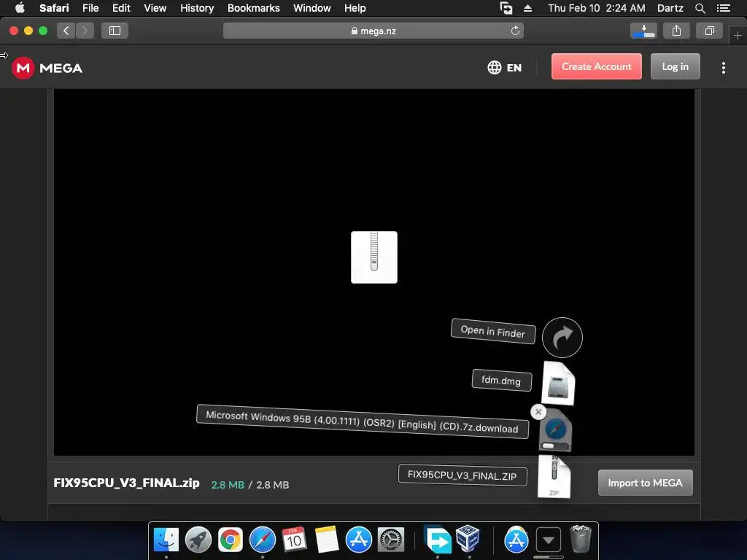This screenshot has width=747, height=560.
Task: Click the Log in button
Action: coord(675,66)
